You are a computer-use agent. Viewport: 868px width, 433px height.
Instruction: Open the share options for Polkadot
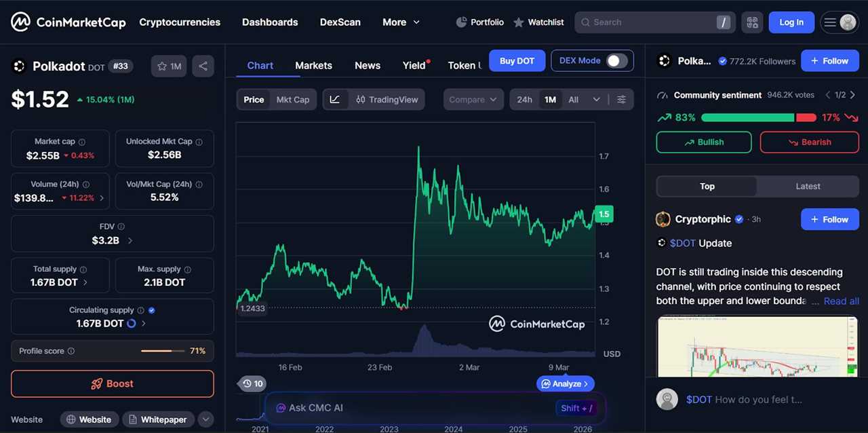[203, 66]
